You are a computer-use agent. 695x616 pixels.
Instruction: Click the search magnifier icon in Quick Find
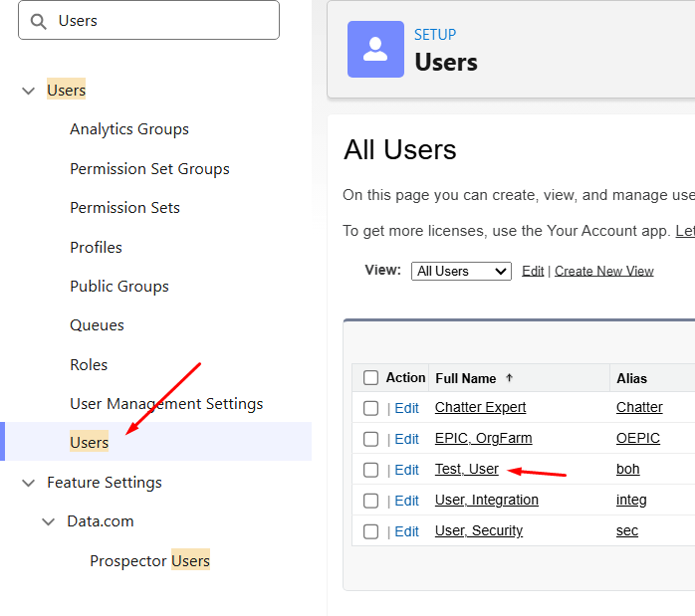click(x=39, y=21)
